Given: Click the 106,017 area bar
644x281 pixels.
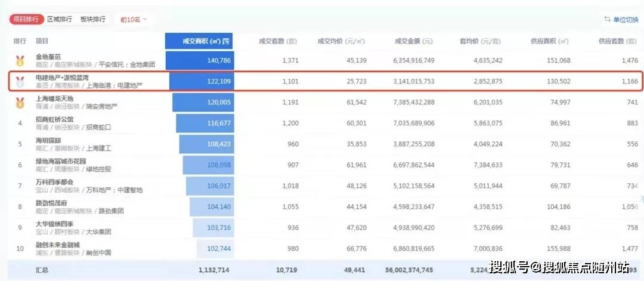Looking at the screenshot, I should (x=210, y=187).
